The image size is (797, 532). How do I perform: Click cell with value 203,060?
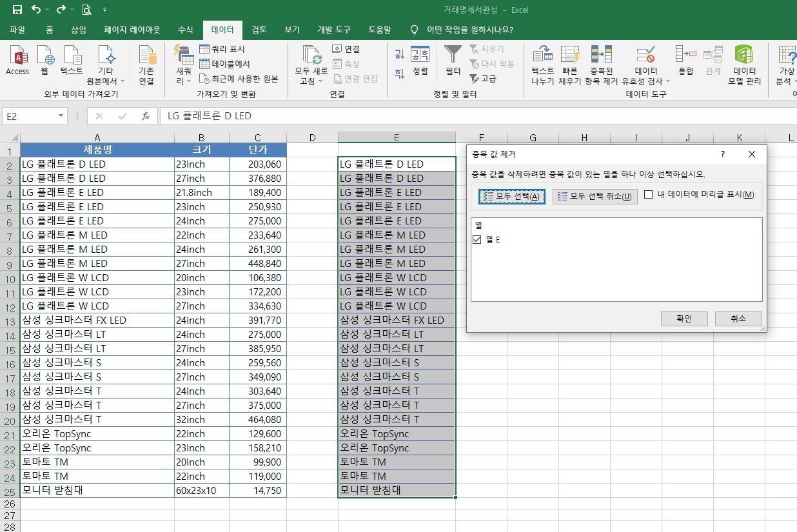click(x=257, y=164)
